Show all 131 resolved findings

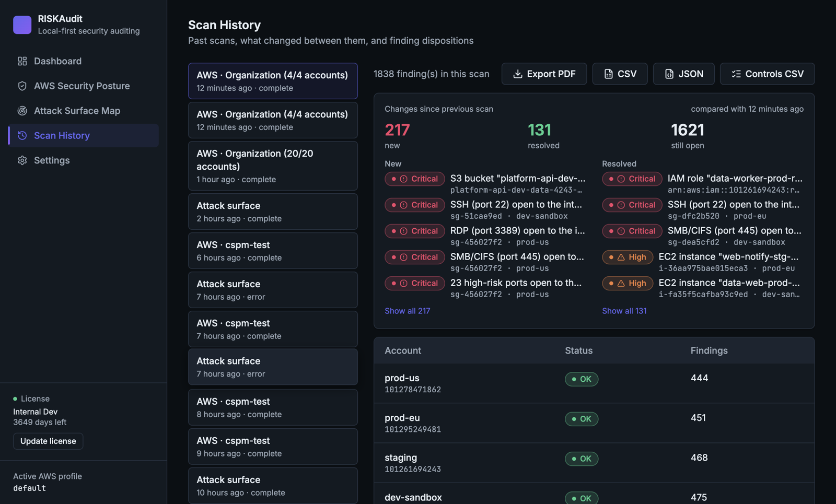pyautogui.click(x=624, y=311)
